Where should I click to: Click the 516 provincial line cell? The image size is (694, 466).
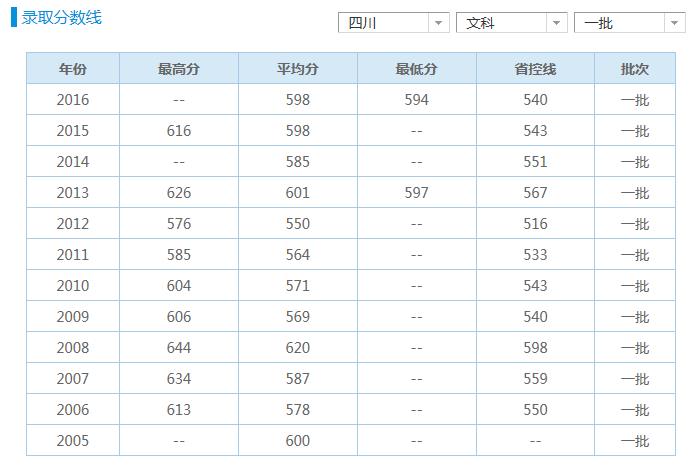click(x=535, y=224)
